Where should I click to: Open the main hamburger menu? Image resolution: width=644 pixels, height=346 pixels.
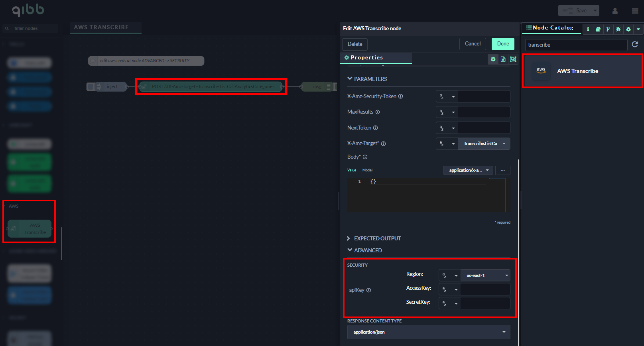coord(635,11)
